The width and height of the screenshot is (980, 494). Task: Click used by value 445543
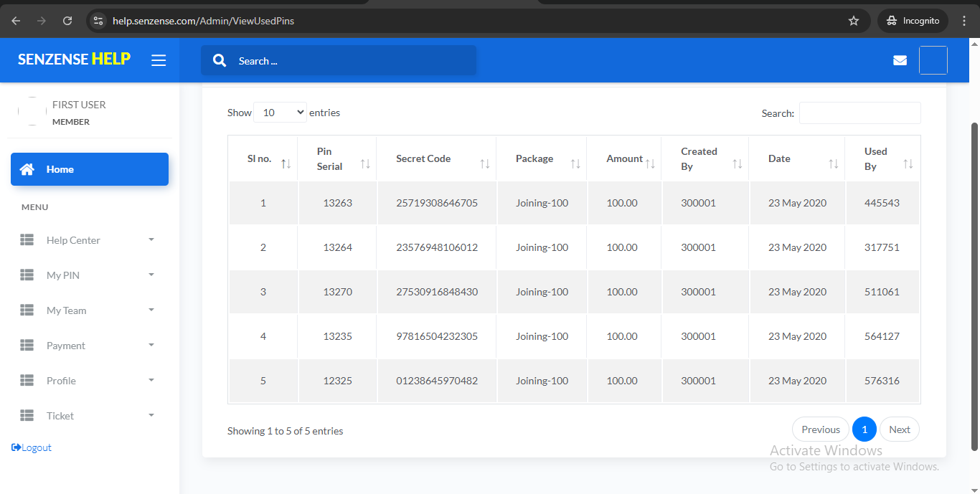[882, 203]
